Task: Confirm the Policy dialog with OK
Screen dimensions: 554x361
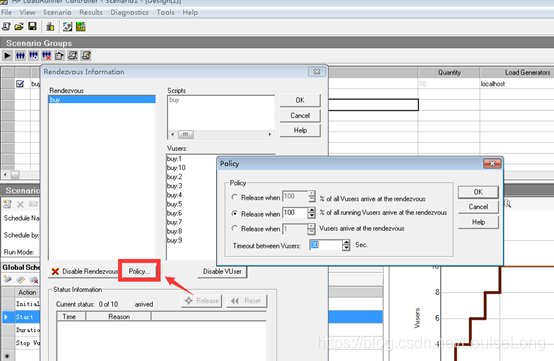Action: 478,192
